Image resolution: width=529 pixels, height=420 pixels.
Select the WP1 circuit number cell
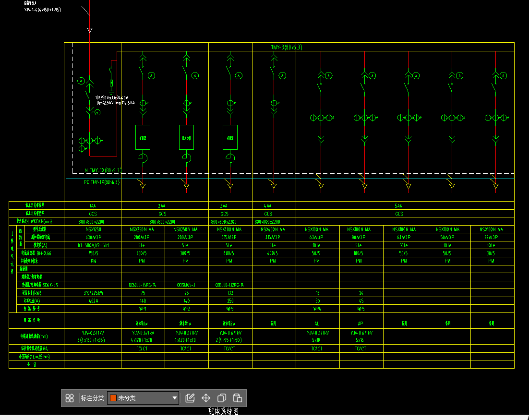[143, 309]
